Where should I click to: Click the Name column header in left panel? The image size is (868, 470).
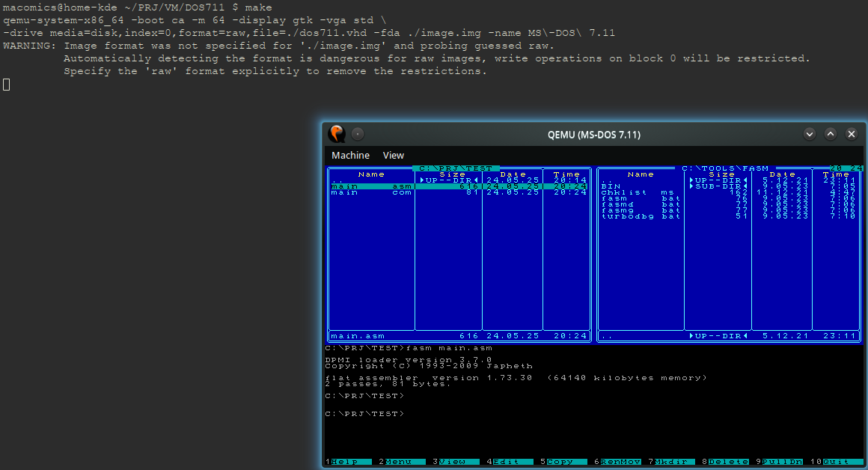click(371, 174)
